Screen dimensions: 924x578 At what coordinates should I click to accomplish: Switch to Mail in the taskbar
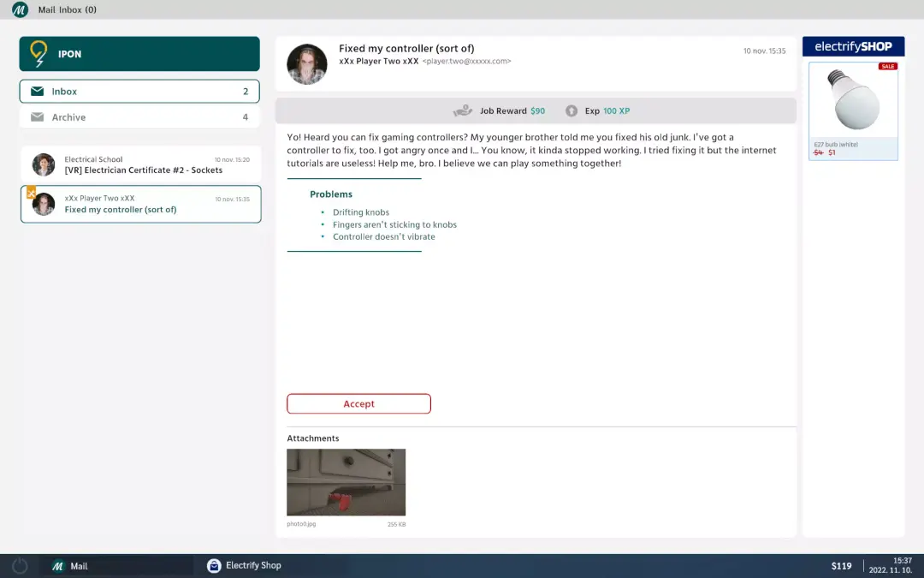tap(115, 566)
